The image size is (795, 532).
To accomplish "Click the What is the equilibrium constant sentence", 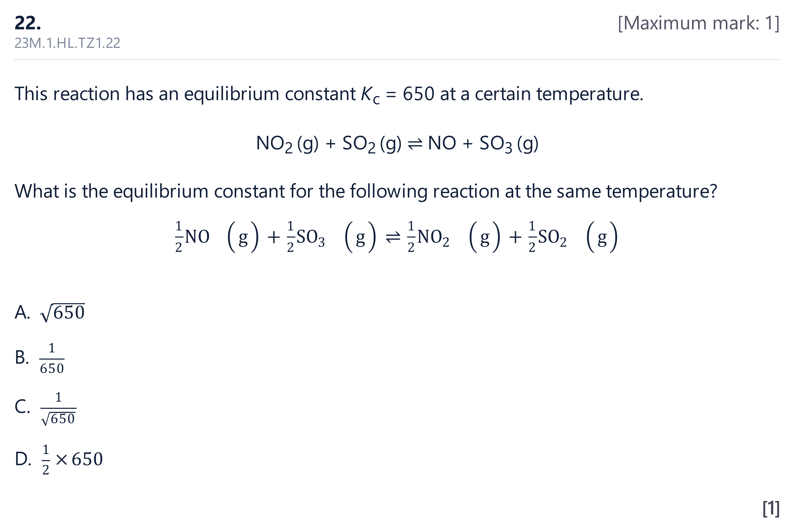I will [x=366, y=191].
